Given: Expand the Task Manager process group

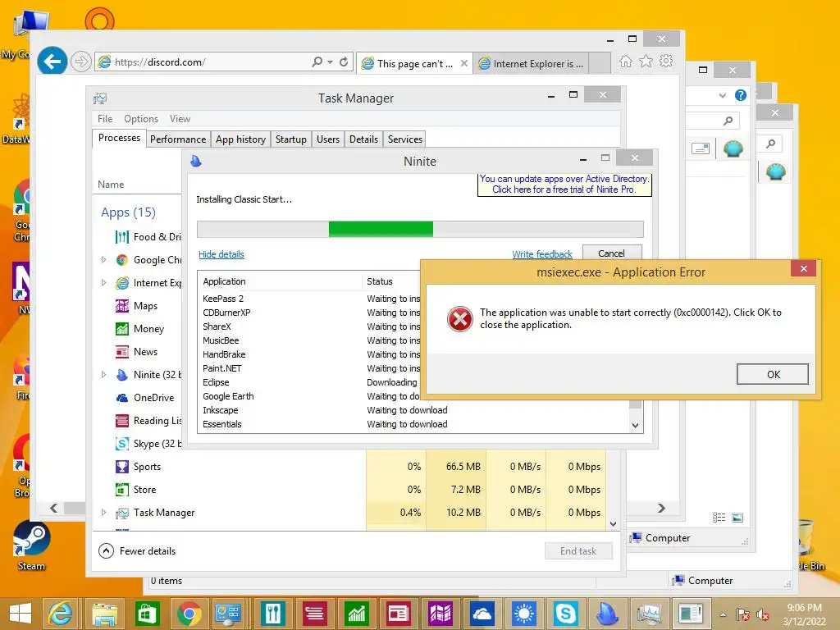Looking at the screenshot, I should tap(104, 513).
